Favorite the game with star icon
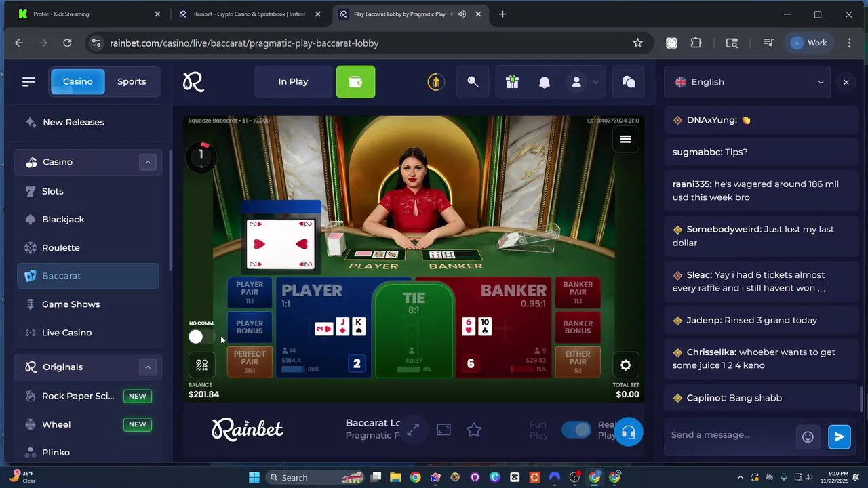The image size is (868, 488). [x=474, y=430]
